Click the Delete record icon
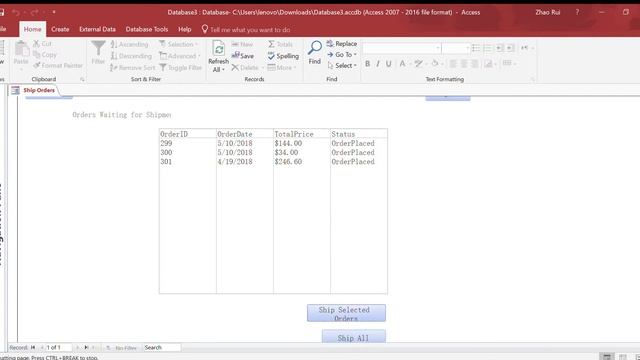This screenshot has height=360, width=640. point(235,68)
